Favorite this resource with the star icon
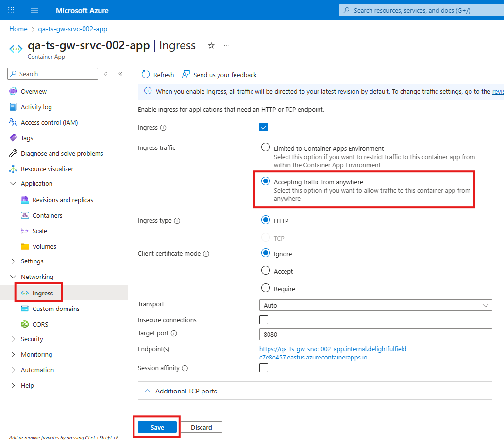The width and height of the screenshot is (504, 441). coord(211,45)
